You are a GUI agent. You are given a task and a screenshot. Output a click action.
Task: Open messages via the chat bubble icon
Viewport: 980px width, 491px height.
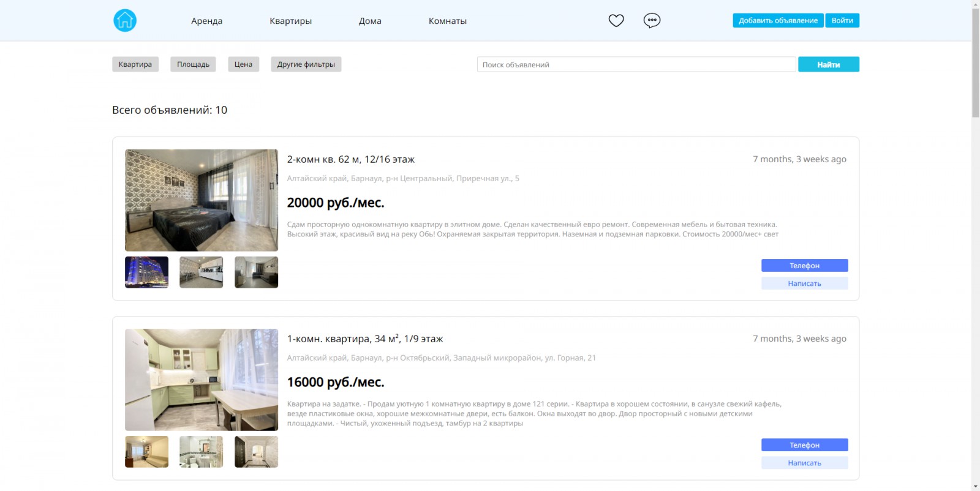click(x=652, y=20)
